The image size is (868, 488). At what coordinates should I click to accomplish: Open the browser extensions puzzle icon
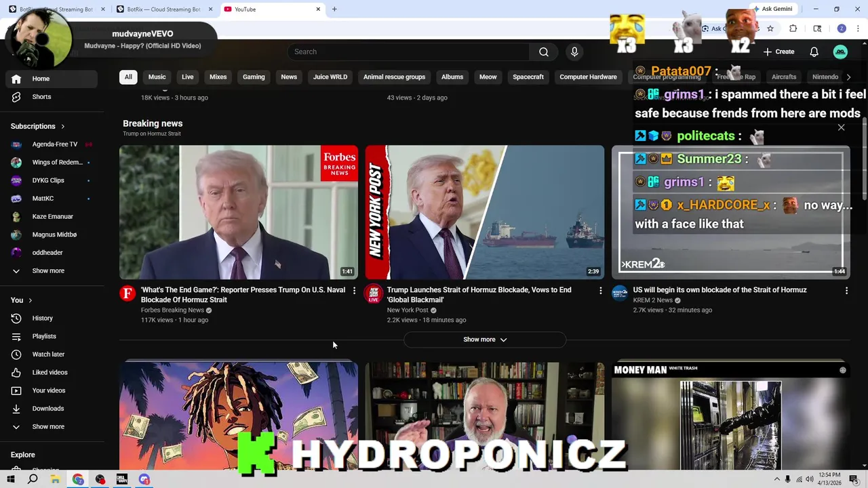(793, 28)
